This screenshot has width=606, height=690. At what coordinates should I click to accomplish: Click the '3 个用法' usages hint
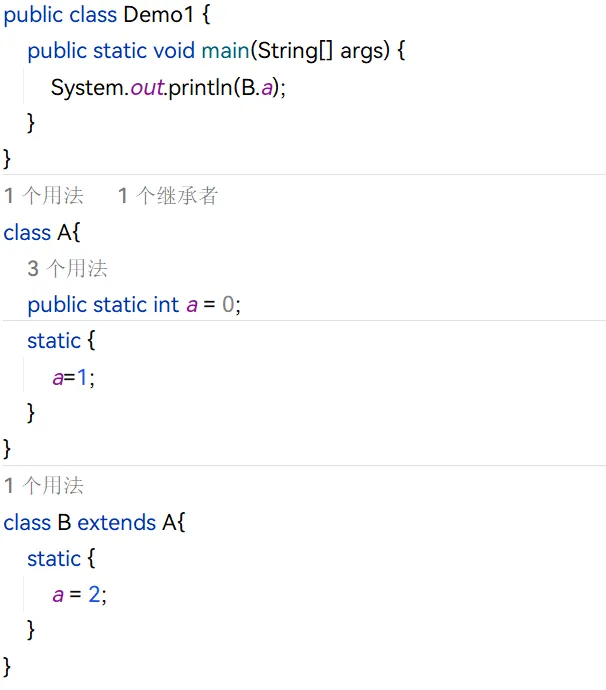click(67, 268)
